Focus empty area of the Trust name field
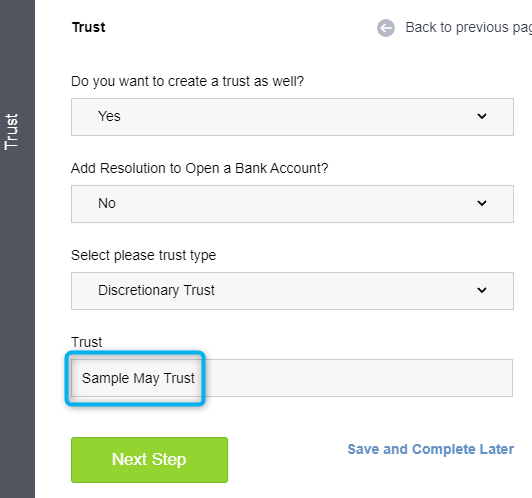The image size is (532, 498). (356, 378)
